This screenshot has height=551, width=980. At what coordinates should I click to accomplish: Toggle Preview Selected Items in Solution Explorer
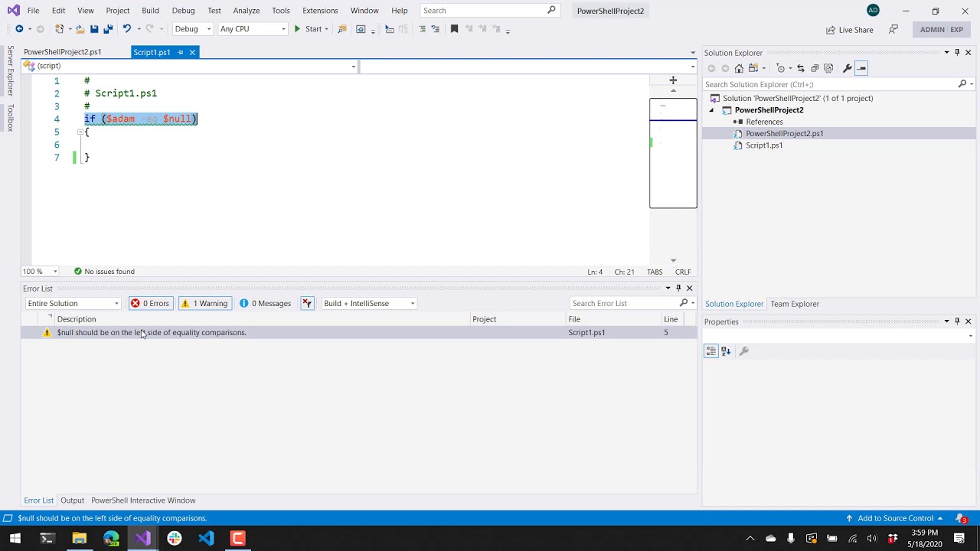(861, 68)
